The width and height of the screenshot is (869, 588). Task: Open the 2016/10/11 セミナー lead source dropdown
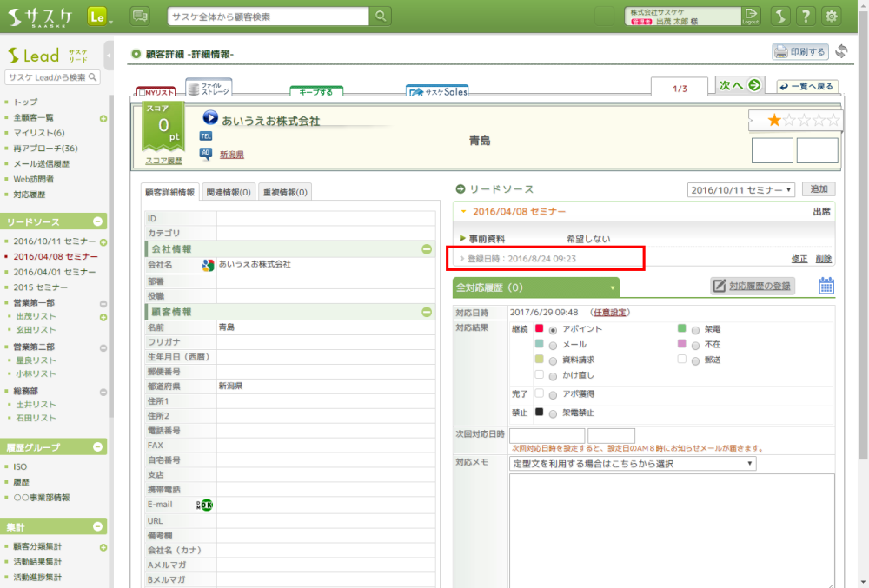coord(740,189)
